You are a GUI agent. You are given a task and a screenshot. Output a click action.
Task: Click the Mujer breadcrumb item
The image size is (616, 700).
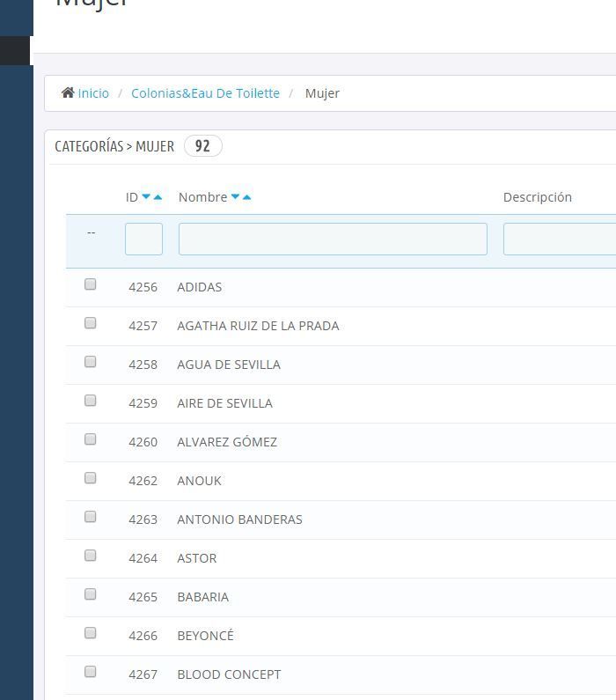[322, 93]
